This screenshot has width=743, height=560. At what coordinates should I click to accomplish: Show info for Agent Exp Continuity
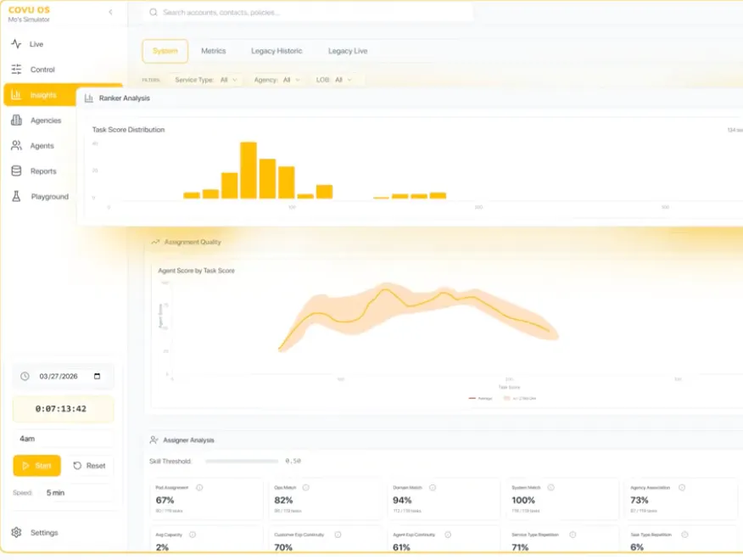tap(448, 535)
